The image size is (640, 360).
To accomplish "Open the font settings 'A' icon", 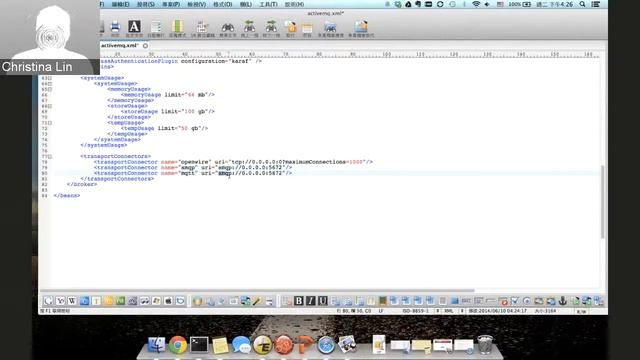I will (134, 27).
